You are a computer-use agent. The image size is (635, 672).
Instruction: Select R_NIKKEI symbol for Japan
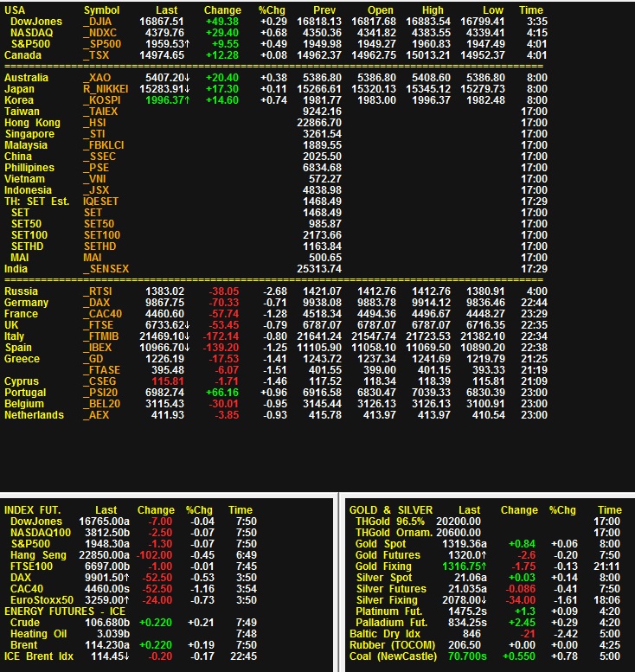tap(106, 89)
